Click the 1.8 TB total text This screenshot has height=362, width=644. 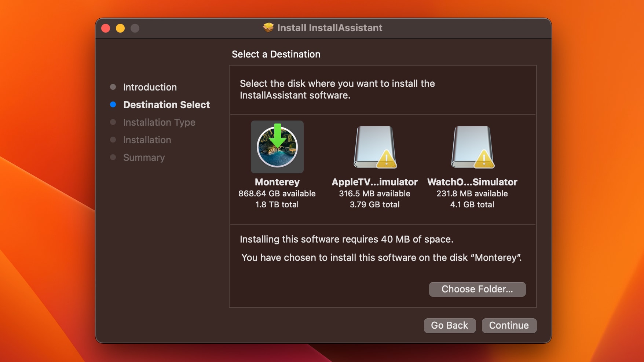click(x=277, y=204)
